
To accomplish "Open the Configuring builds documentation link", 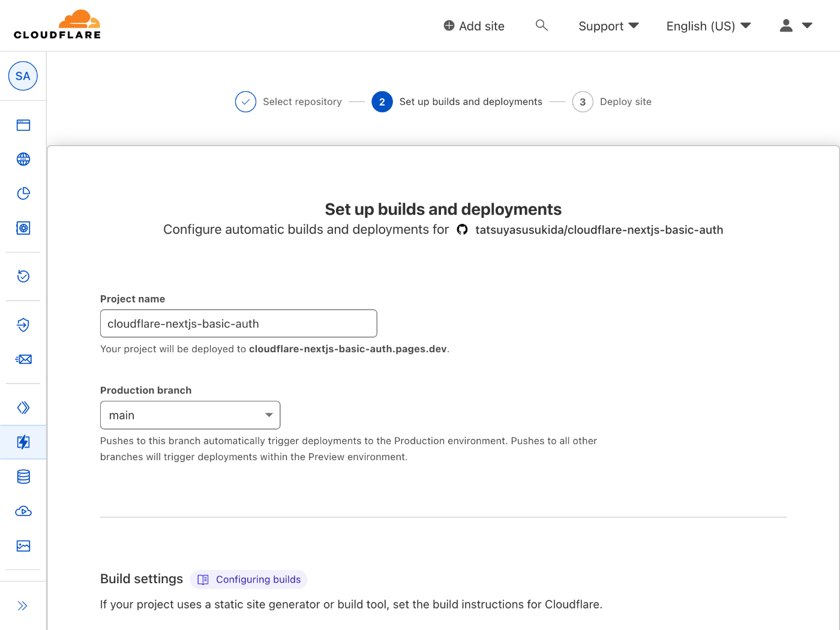I will (x=249, y=580).
